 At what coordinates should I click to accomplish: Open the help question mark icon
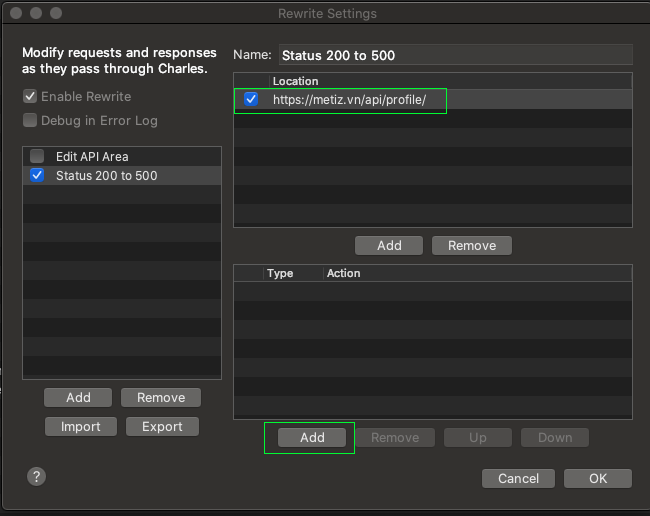36,476
